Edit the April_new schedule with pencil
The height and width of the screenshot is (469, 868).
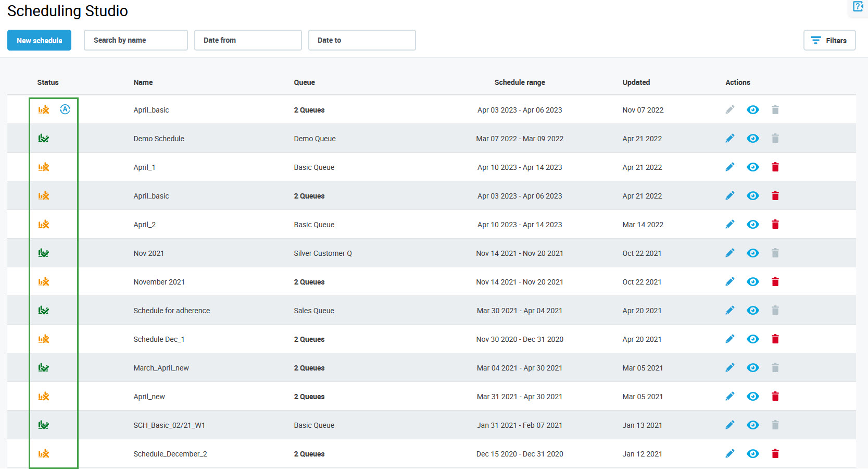click(x=729, y=396)
